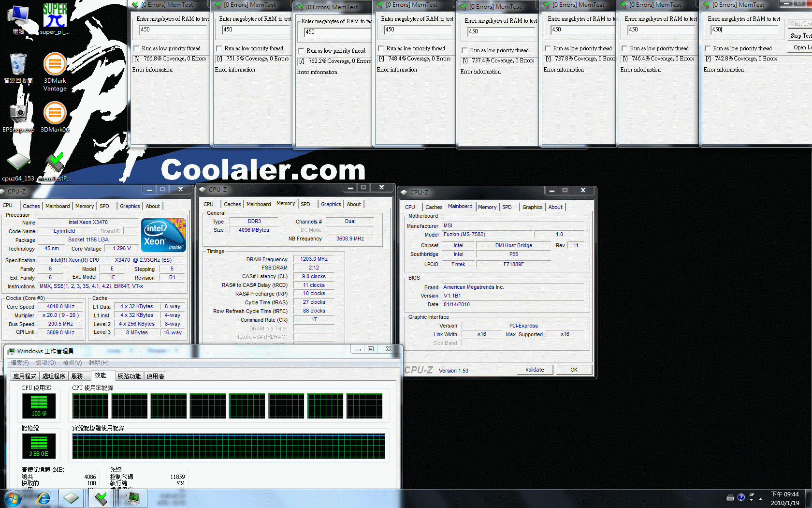Launch the 3DMark Vantage desktop icon
This screenshot has height=508, width=812.
(55, 72)
